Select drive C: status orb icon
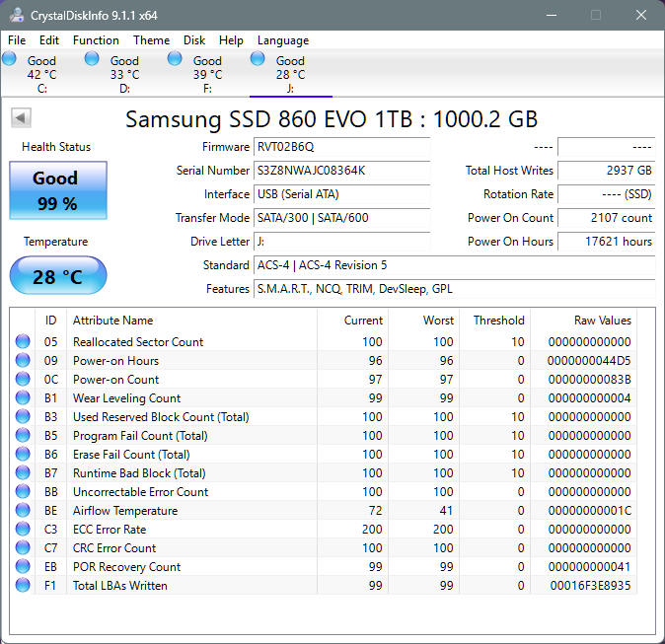The width and height of the screenshot is (665, 644). tap(10, 59)
